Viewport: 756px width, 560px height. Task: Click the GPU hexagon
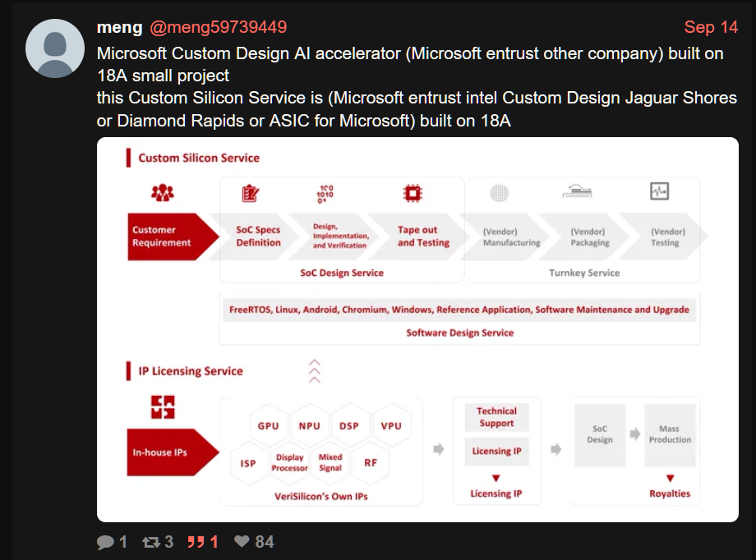pos(268,425)
